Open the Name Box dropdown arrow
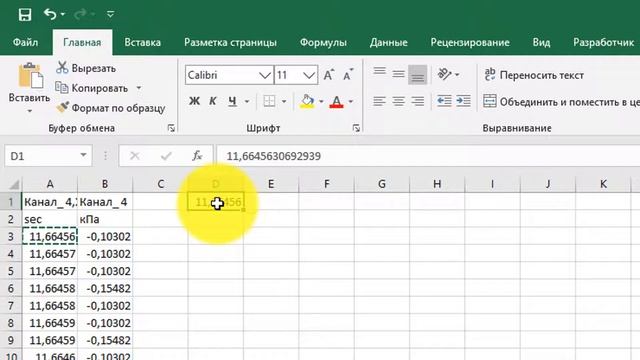Image resolution: width=640 pixels, height=360 pixels. [x=83, y=156]
